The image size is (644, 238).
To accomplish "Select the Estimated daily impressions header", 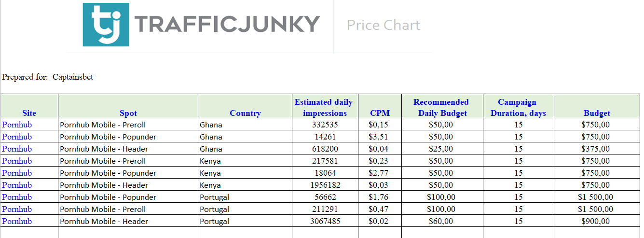I will 324,108.
